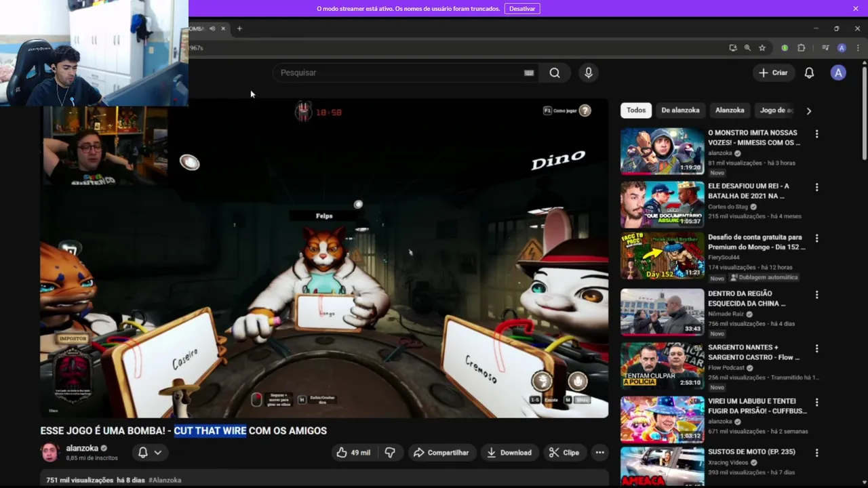Like the video (49 mil)
This screenshot has height=488, width=868.
click(x=353, y=452)
